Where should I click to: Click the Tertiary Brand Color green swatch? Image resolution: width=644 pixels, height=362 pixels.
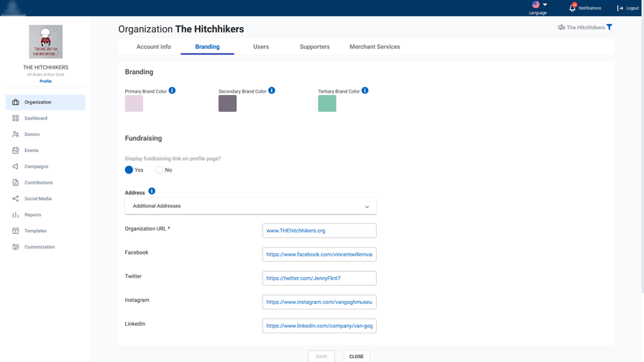[x=327, y=103]
